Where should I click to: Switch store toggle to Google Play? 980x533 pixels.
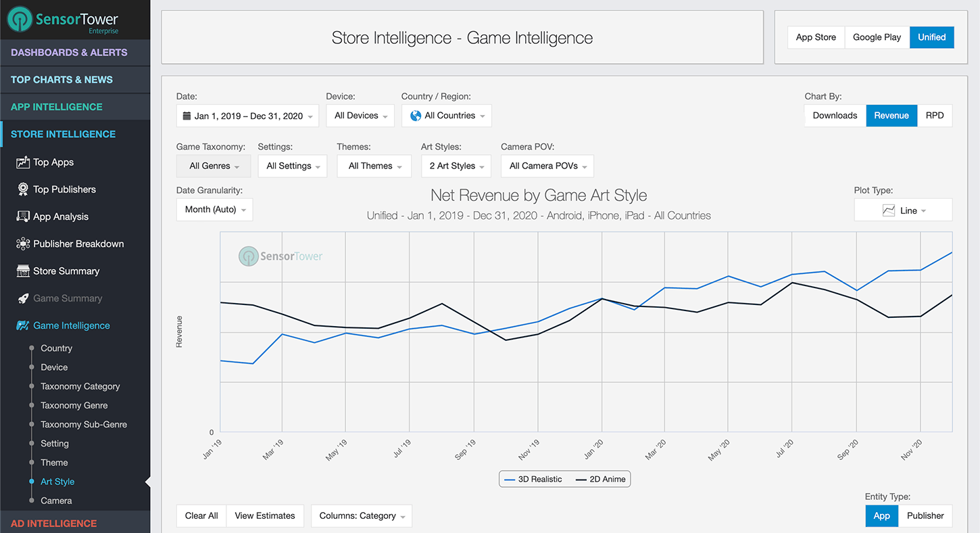(x=877, y=37)
